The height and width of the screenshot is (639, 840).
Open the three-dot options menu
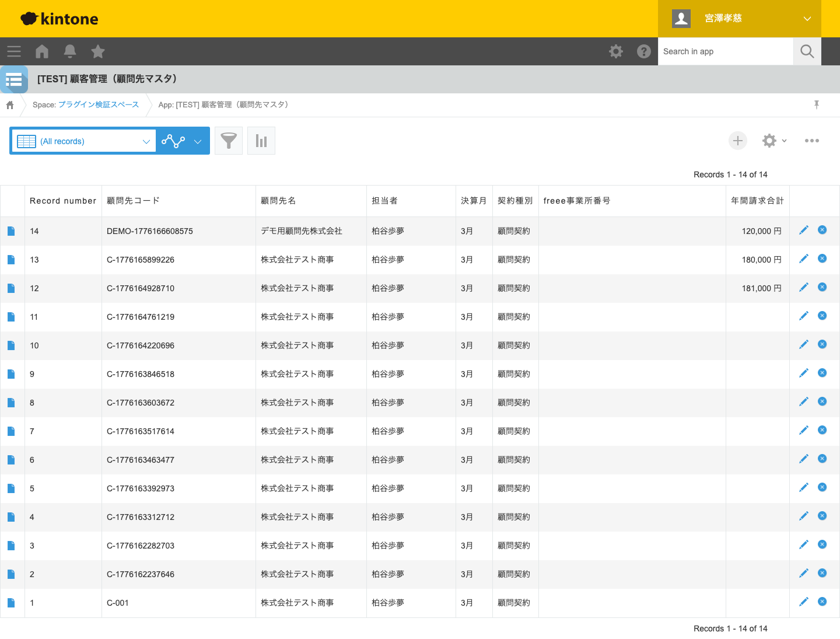pyautogui.click(x=811, y=141)
